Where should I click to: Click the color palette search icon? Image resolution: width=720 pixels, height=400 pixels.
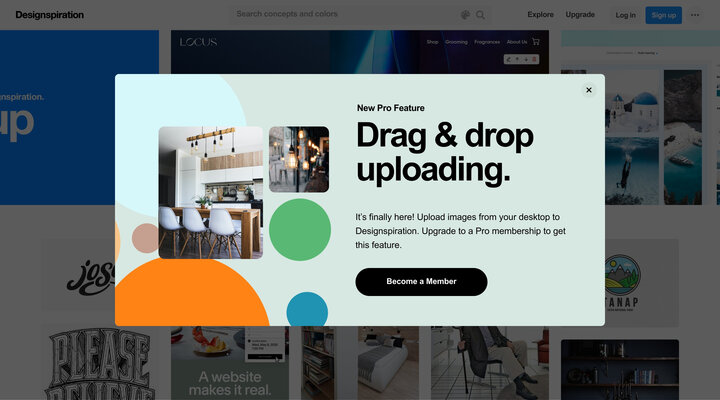click(465, 15)
